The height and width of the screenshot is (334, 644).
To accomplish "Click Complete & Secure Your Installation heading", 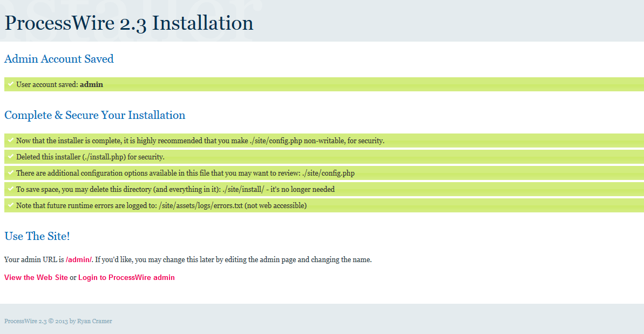I will coord(94,115).
